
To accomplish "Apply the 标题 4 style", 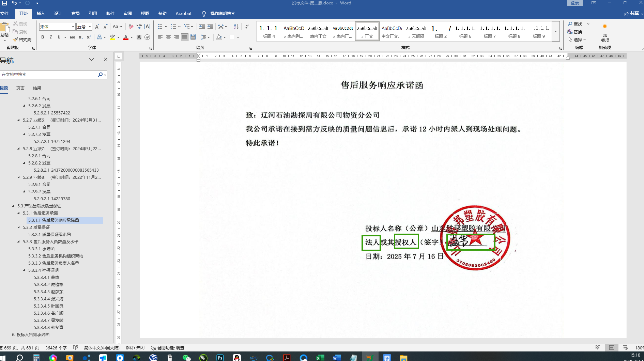I will pos(269,31).
